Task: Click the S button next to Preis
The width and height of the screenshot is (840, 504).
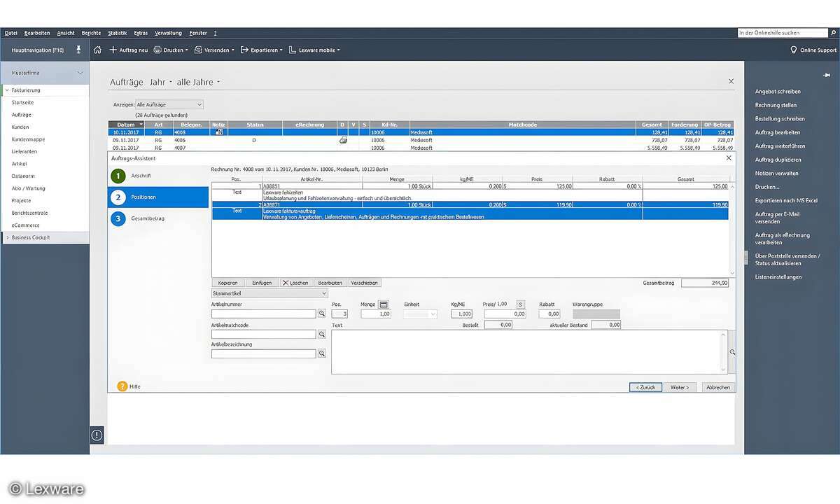Action: 520,304
